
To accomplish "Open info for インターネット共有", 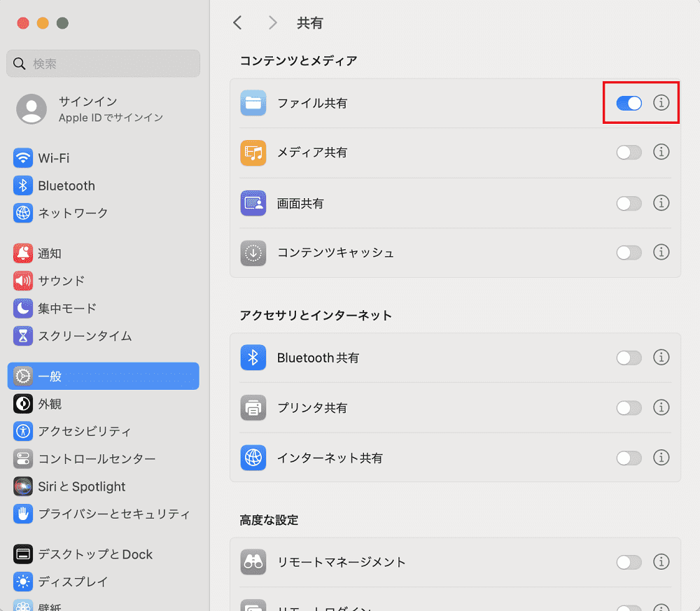I will [x=661, y=458].
